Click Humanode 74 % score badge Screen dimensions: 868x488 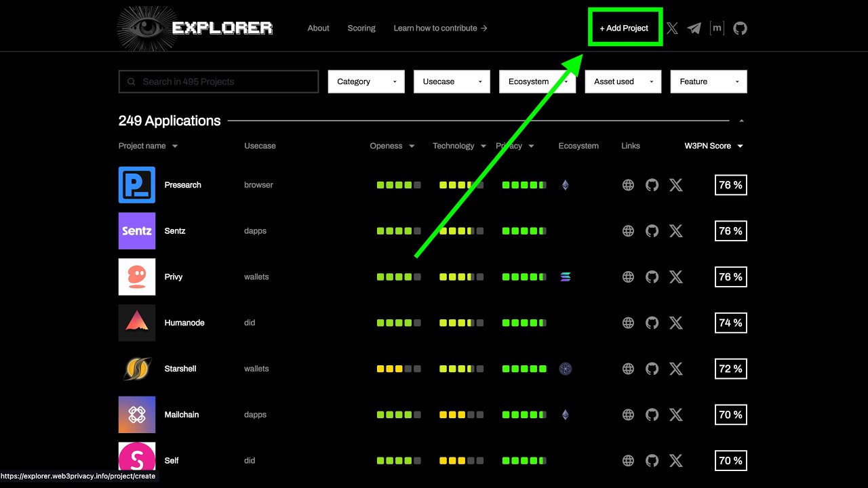click(730, 323)
